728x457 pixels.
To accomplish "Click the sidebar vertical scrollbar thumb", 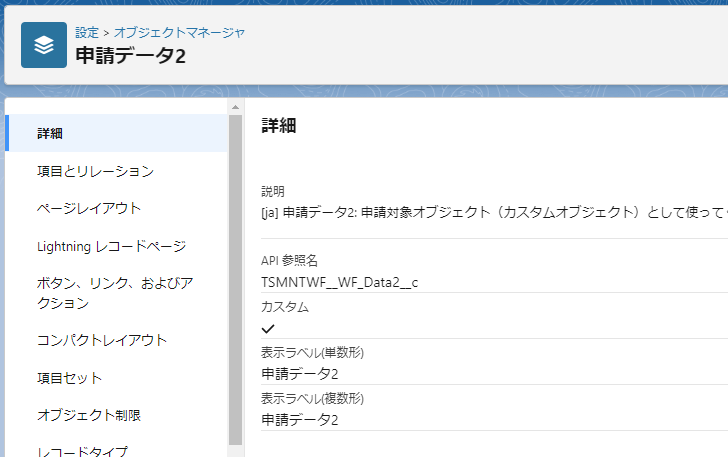I will click(235, 280).
